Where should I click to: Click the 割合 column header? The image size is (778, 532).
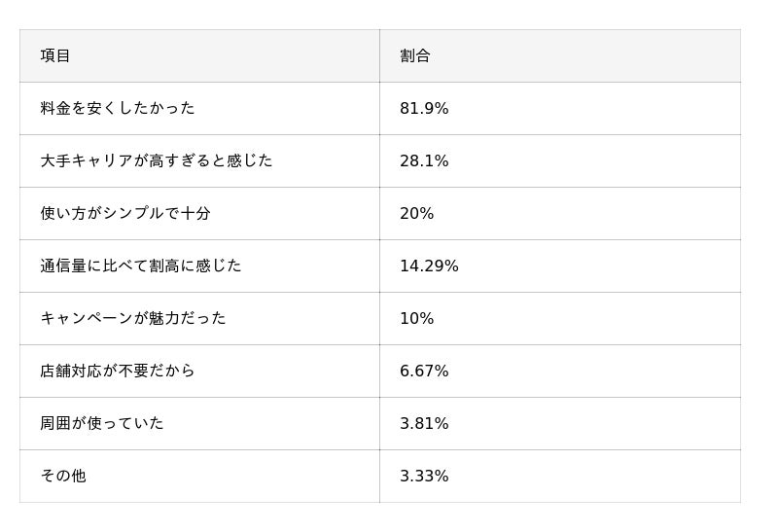pyautogui.click(x=415, y=56)
